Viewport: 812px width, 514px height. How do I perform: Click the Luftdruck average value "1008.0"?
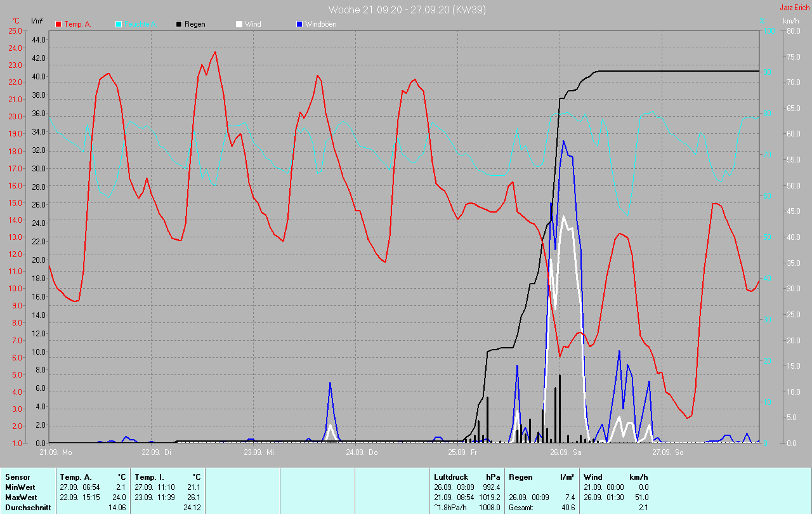click(x=488, y=508)
